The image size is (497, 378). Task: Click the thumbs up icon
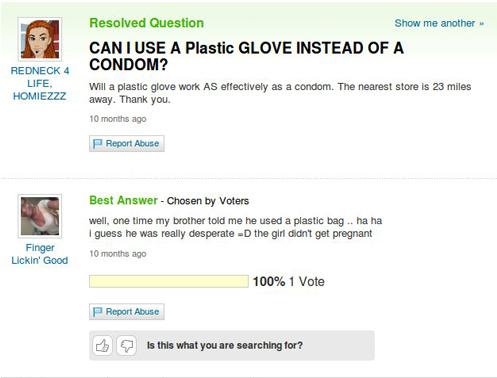click(x=102, y=346)
